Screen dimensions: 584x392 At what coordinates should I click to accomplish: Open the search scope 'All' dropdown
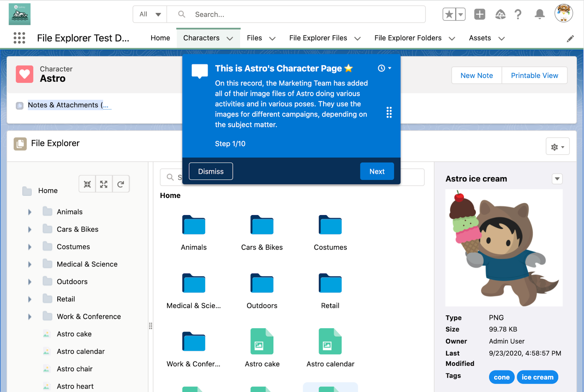150,14
